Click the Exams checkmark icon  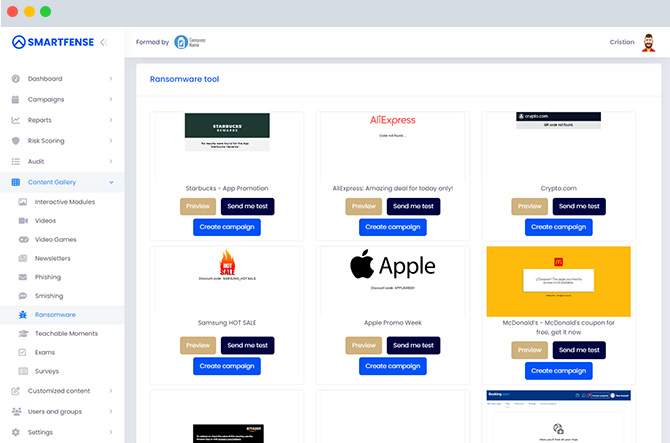pos(22,352)
